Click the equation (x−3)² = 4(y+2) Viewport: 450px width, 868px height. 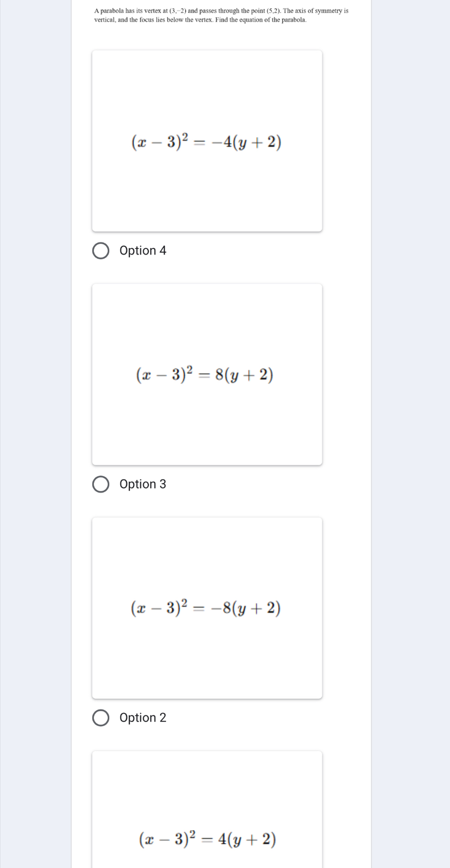point(207,839)
